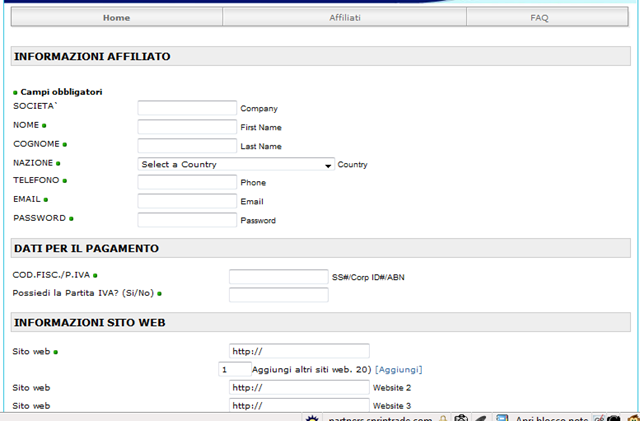The image size is (640, 421).
Task: Open the FAQ tab
Action: pos(547,18)
